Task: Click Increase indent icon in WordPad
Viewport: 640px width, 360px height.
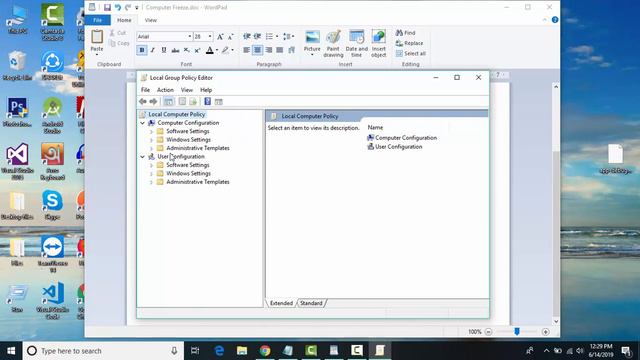Action: (x=257, y=37)
